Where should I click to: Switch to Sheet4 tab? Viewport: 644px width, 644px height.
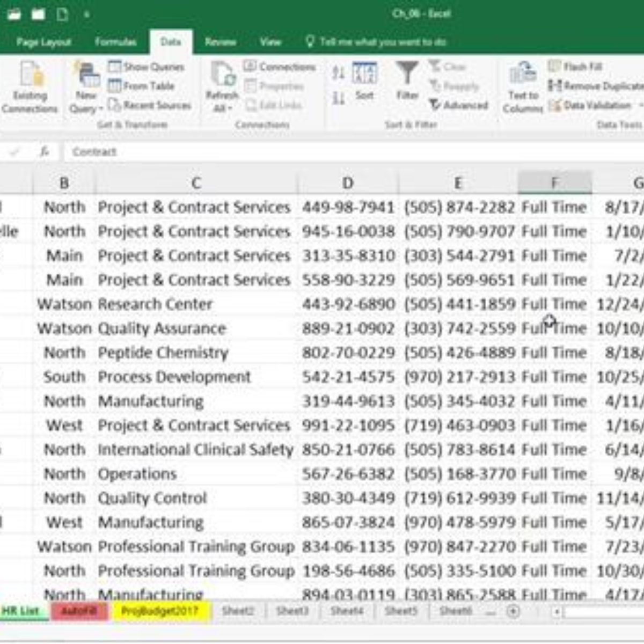(x=346, y=611)
